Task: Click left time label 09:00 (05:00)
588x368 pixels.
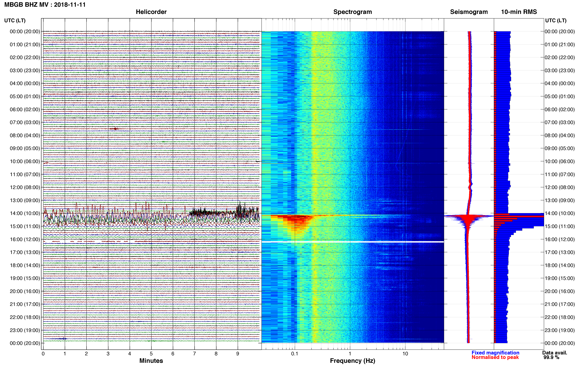Action: click(x=25, y=148)
